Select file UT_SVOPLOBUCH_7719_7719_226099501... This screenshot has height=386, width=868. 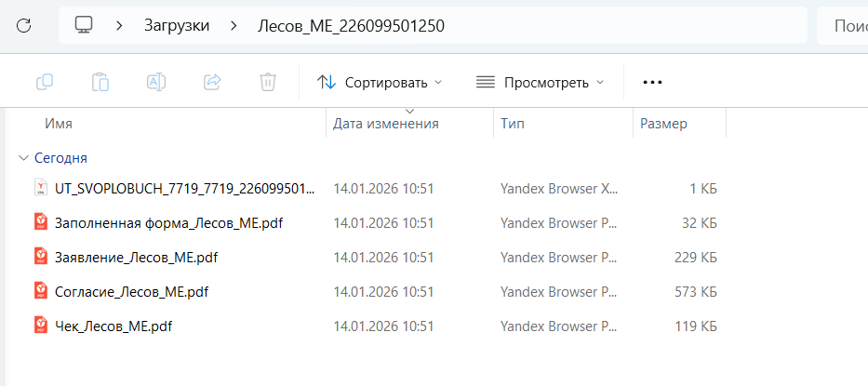pos(185,188)
